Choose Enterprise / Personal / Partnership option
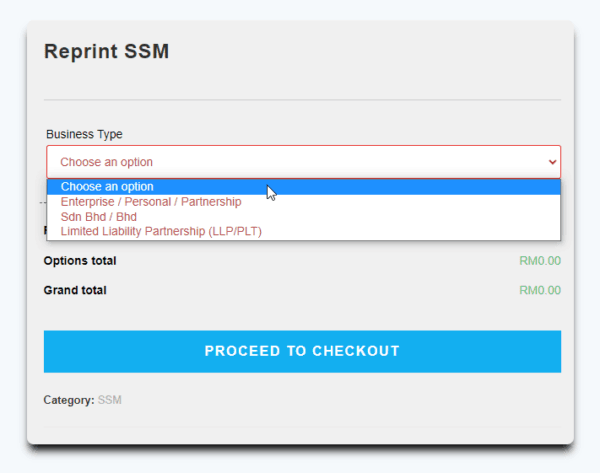This screenshot has width=600, height=473. 151,202
